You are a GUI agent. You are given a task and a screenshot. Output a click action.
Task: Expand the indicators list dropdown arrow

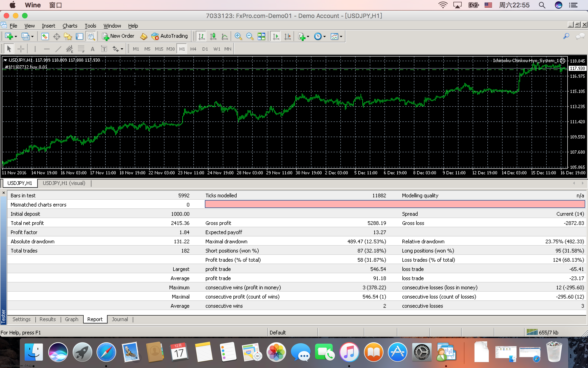tap(308, 37)
